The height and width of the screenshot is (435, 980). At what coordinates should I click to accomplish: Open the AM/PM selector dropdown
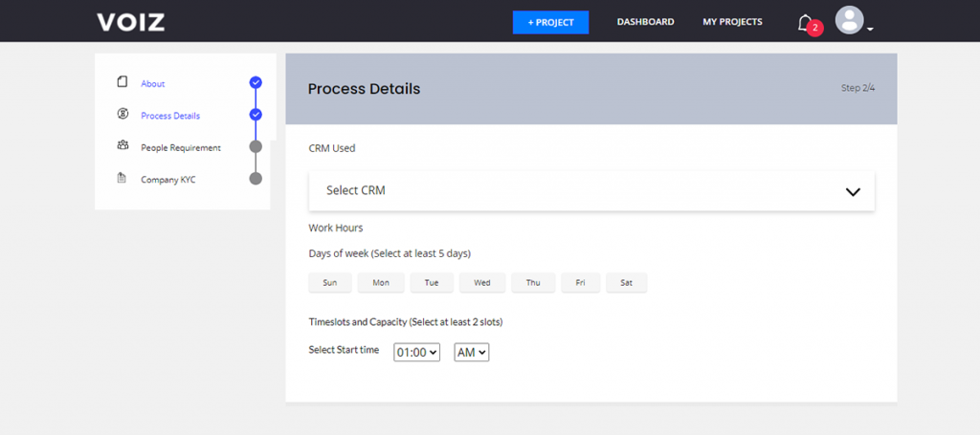[471, 353]
